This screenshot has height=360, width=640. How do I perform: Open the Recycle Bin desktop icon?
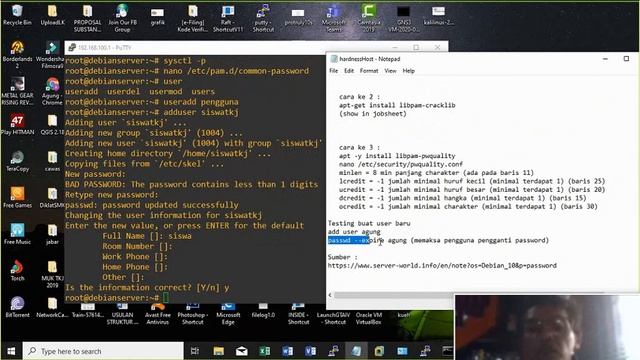[17, 15]
